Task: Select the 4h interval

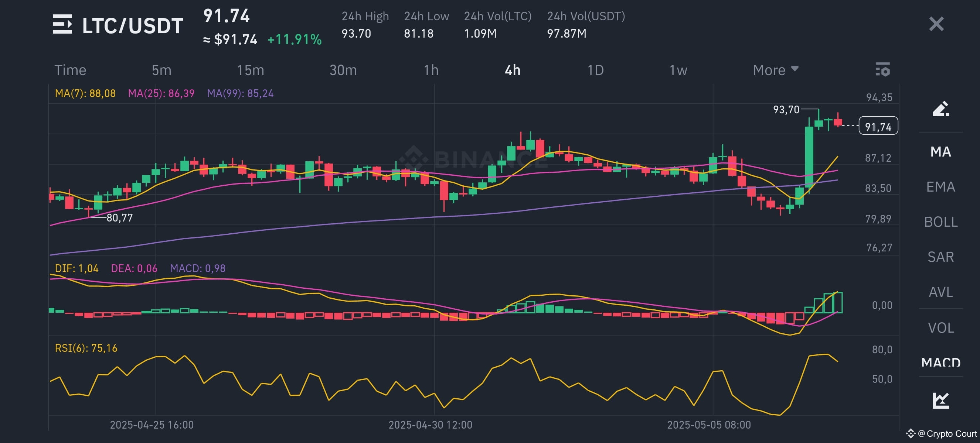Action: [x=513, y=70]
